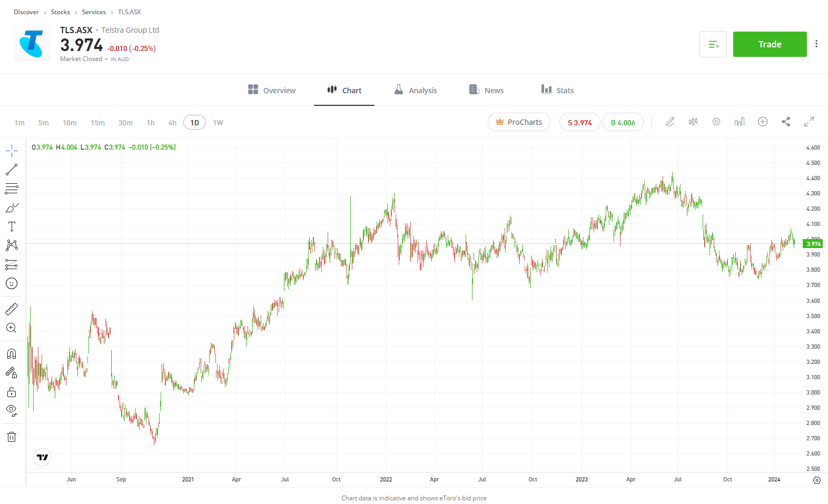
Task: Click the Telstra Group Ltd company name
Action: (x=130, y=30)
